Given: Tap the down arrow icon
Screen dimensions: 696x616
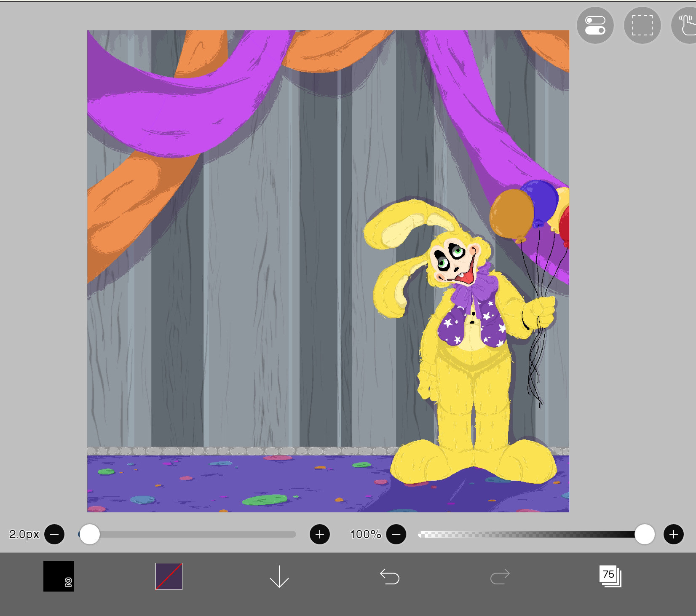Looking at the screenshot, I should [279, 576].
